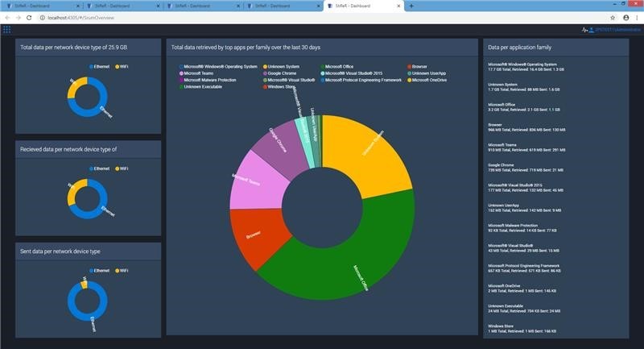View site information icon in address bar
Image resolution: width=644 pixels, height=349 pixels.
coord(42,18)
